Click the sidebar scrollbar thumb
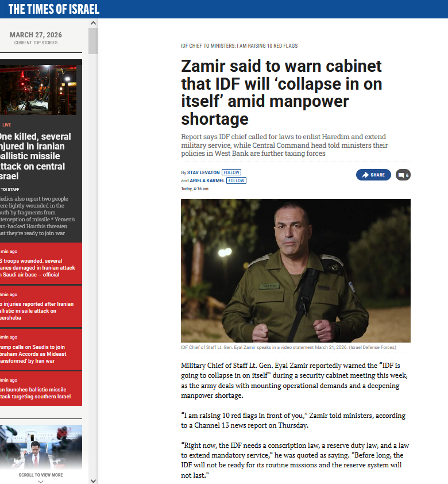 coord(93,41)
